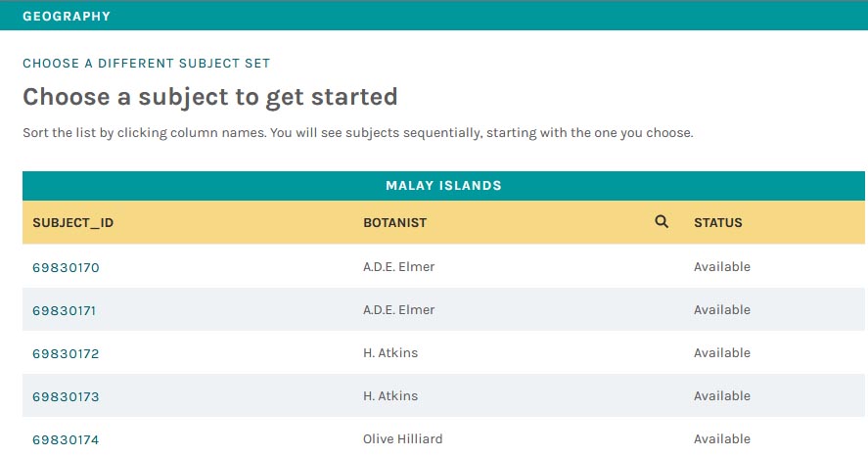
Task: Click Available status for subject 69830170
Action: [722, 267]
